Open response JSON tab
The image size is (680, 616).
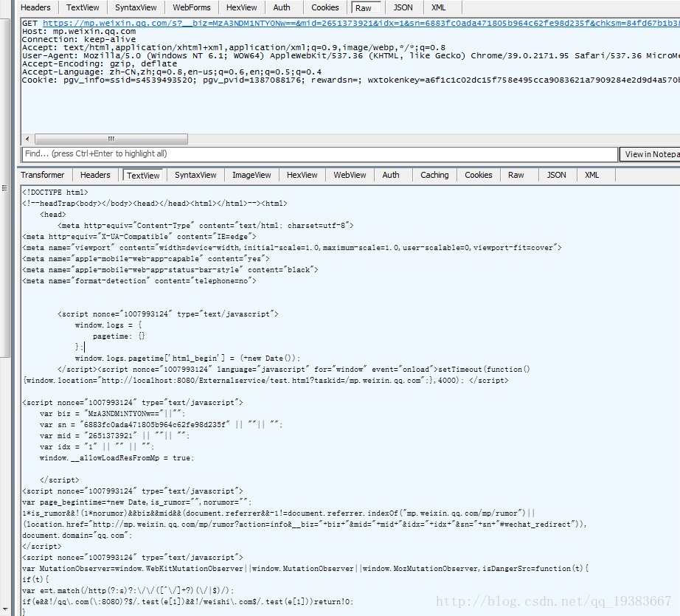click(x=556, y=175)
